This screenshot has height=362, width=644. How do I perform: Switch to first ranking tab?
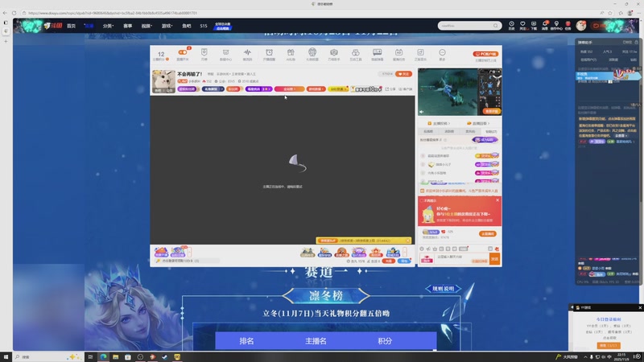428,131
